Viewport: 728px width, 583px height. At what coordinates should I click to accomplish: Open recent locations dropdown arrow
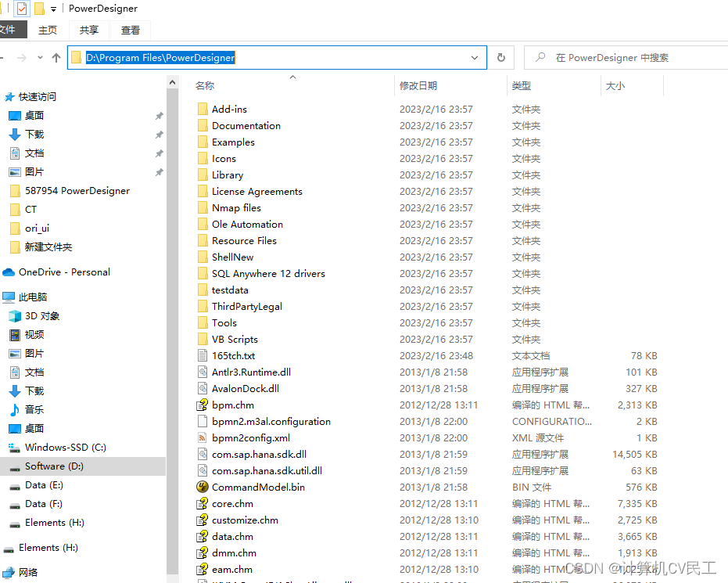pyautogui.click(x=40, y=58)
